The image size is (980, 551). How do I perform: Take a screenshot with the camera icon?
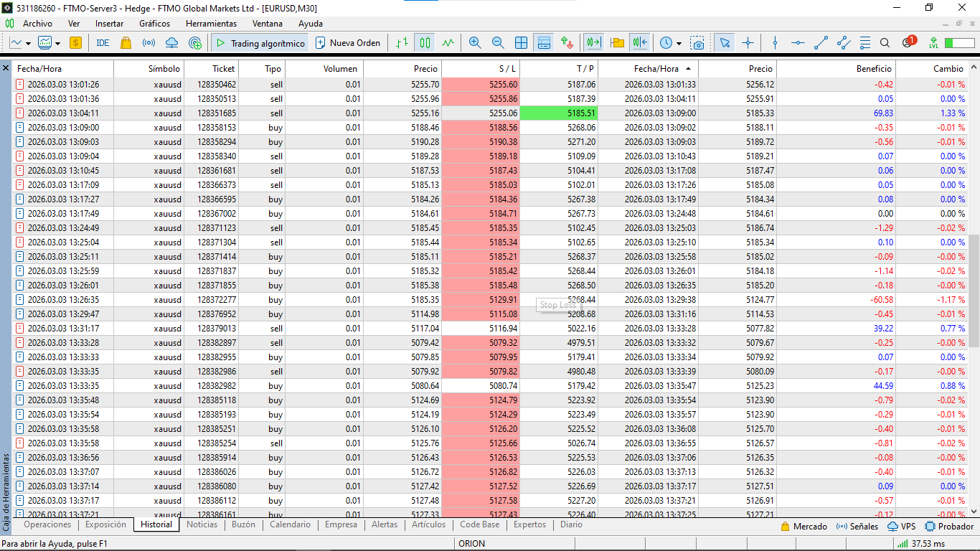(x=697, y=43)
